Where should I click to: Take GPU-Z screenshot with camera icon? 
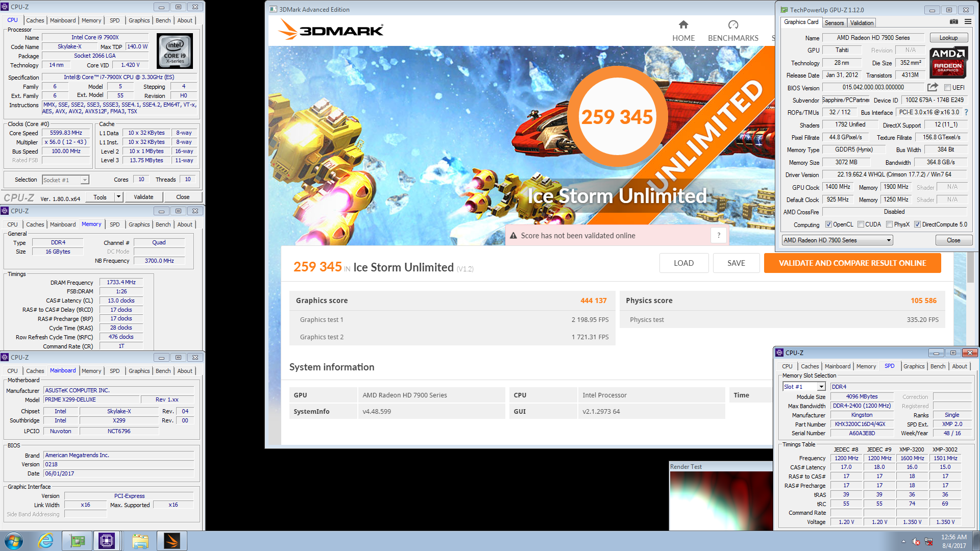[953, 22]
